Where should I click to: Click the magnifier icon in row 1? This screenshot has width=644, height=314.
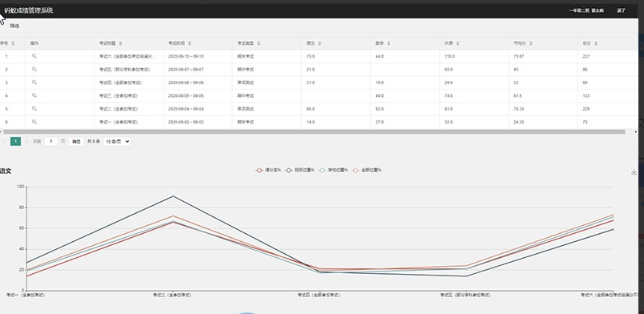pos(34,56)
